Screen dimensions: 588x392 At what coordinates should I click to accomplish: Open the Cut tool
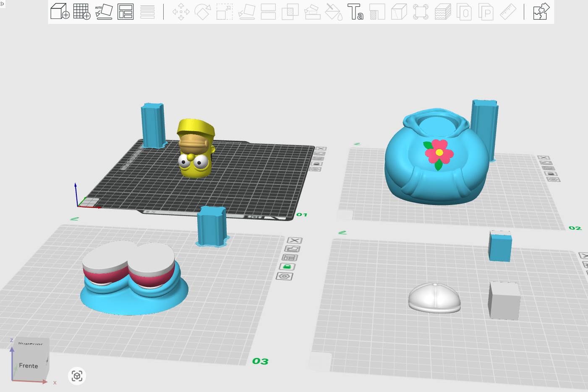click(x=268, y=12)
